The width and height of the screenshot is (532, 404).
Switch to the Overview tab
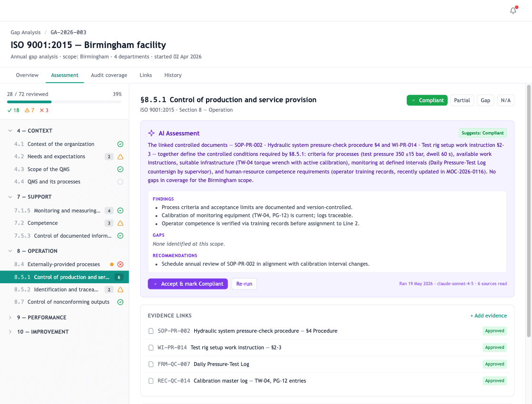pyautogui.click(x=27, y=75)
